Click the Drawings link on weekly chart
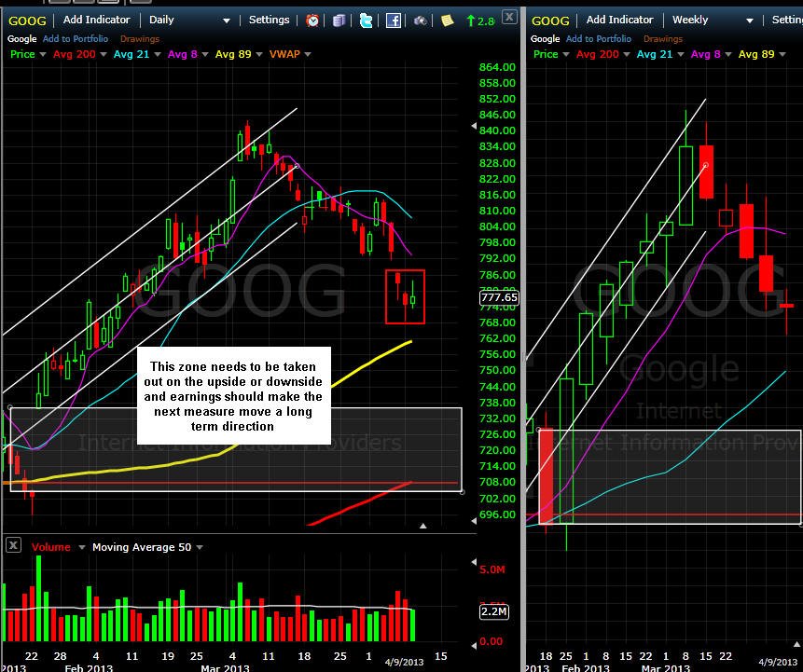This screenshot has width=803, height=672. pyautogui.click(x=663, y=39)
